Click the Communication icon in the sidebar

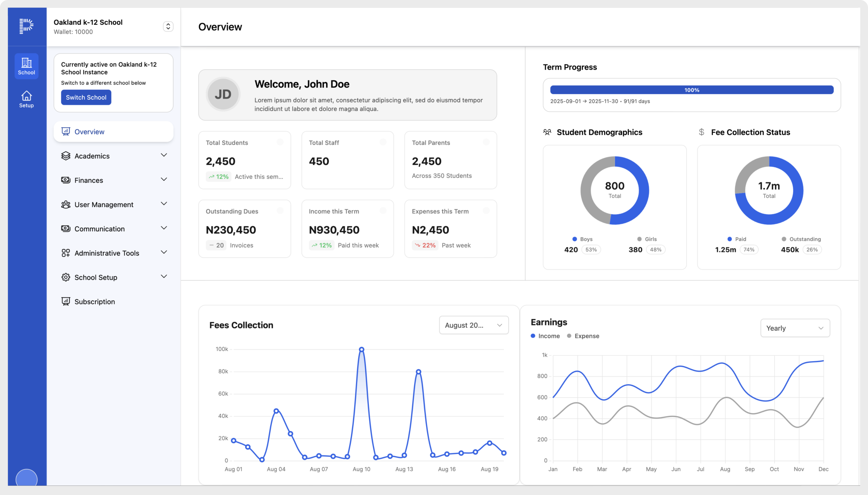[x=66, y=229]
